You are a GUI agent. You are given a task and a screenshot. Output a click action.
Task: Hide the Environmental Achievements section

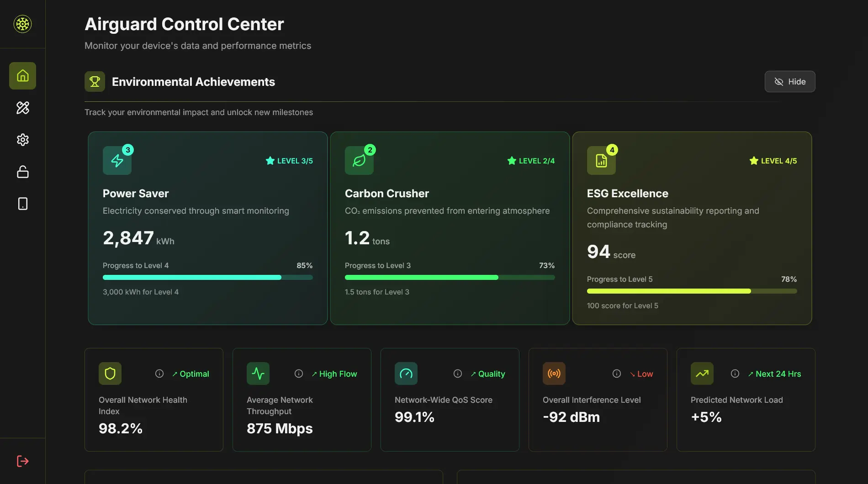coord(789,81)
